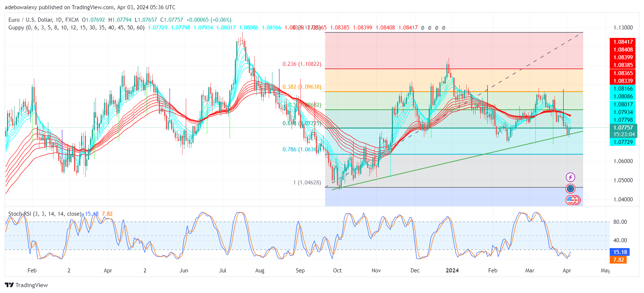The image size is (644, 293).
Task: Click the cyan 1.08017 price axis label
Action: 623,105
